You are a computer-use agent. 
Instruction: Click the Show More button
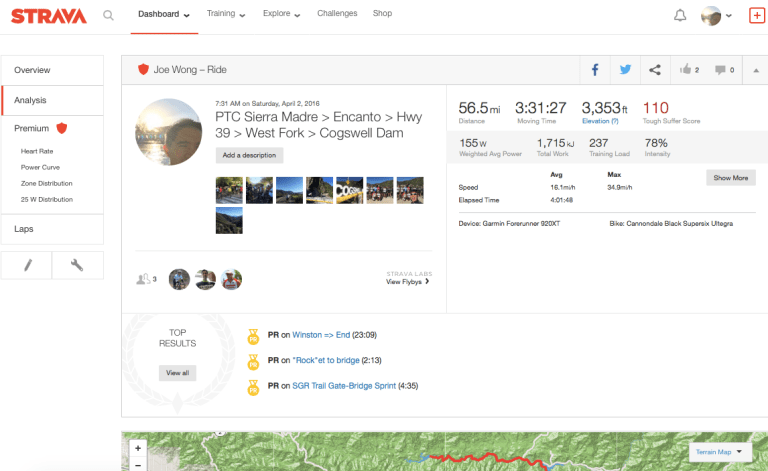tap(727, 178)
